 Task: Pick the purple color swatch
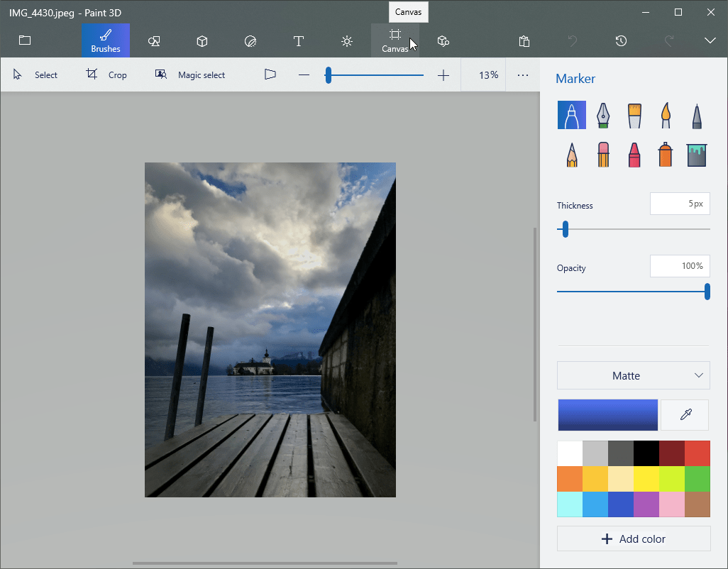point(646,504)
